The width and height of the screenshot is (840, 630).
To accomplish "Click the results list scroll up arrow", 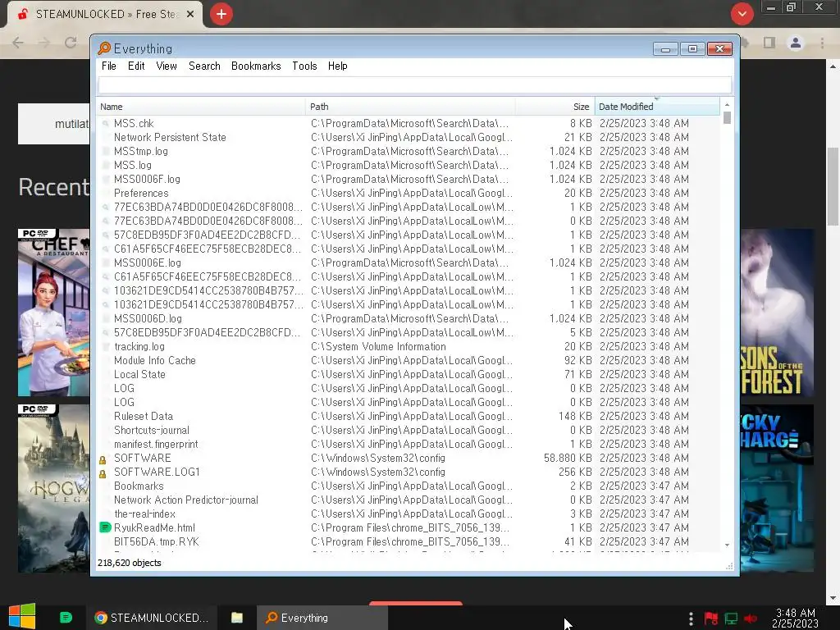I will click(727, 104).
